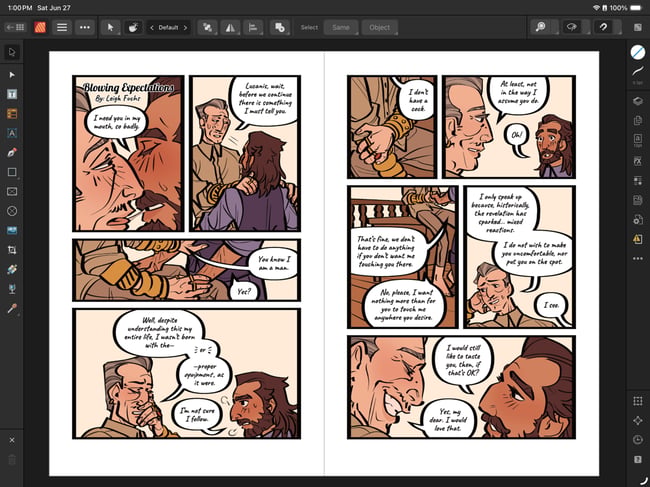
Task: Select the Place Image tool
Action: 12,230
